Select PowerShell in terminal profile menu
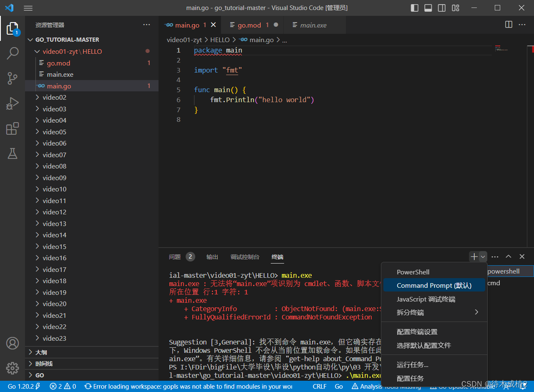 pyautogui.click(x=434, y=272)
